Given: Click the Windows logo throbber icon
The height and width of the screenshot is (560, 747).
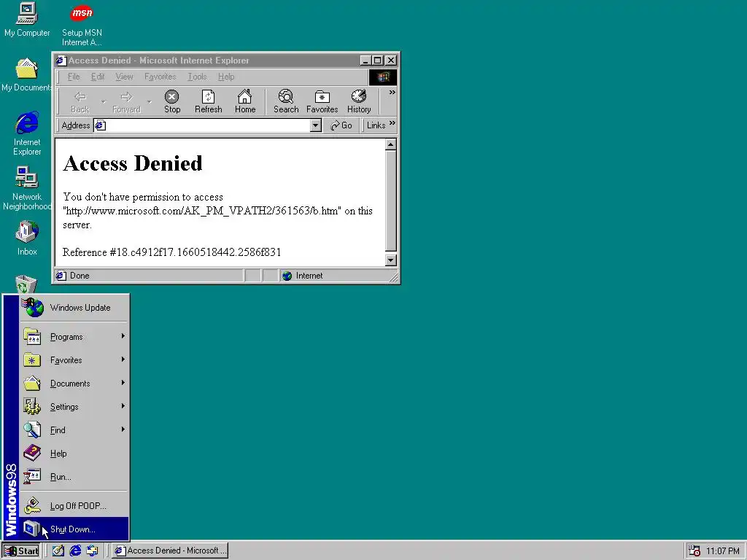Looking at the screenshot, I should coord(382,77).
